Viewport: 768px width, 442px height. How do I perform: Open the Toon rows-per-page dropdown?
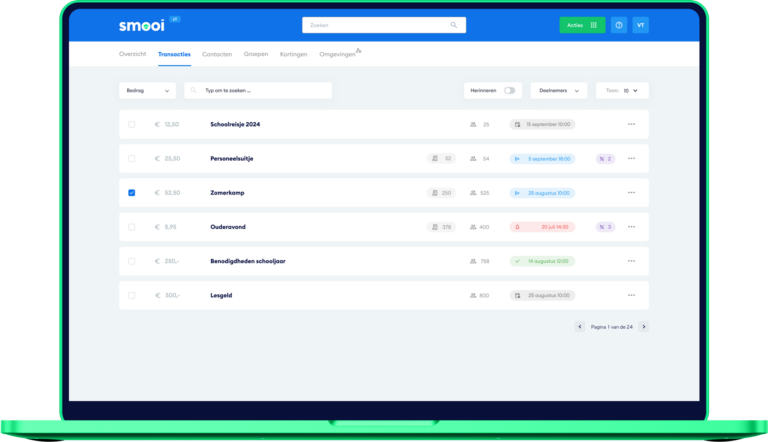622,90
